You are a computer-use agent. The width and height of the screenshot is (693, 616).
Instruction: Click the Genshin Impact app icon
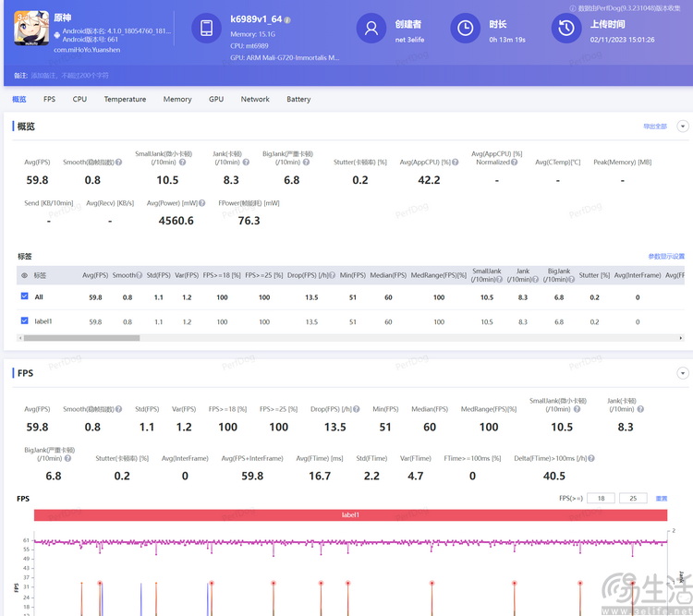[30, 28]
